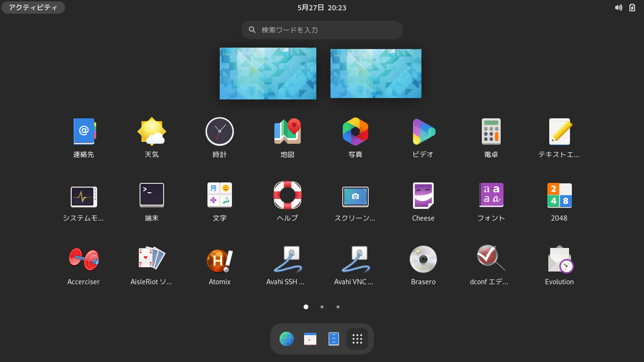Open the dconf editor app
644x362 pixels.
(491, 259)
